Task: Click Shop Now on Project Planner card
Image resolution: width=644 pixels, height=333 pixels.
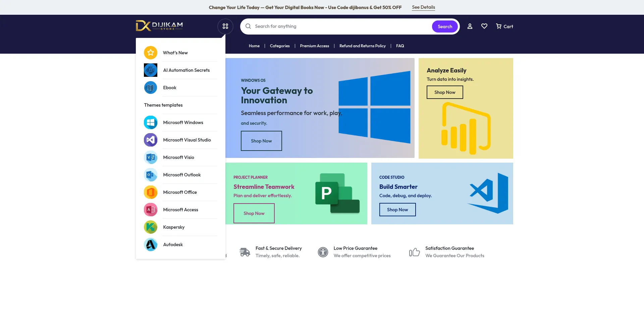Action: point(254,213)
